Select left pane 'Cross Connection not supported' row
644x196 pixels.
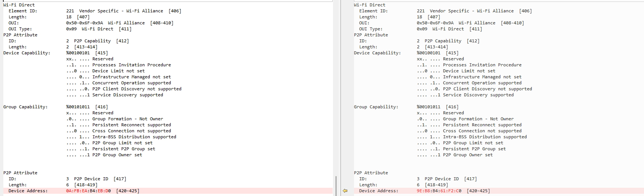[119, 131]
